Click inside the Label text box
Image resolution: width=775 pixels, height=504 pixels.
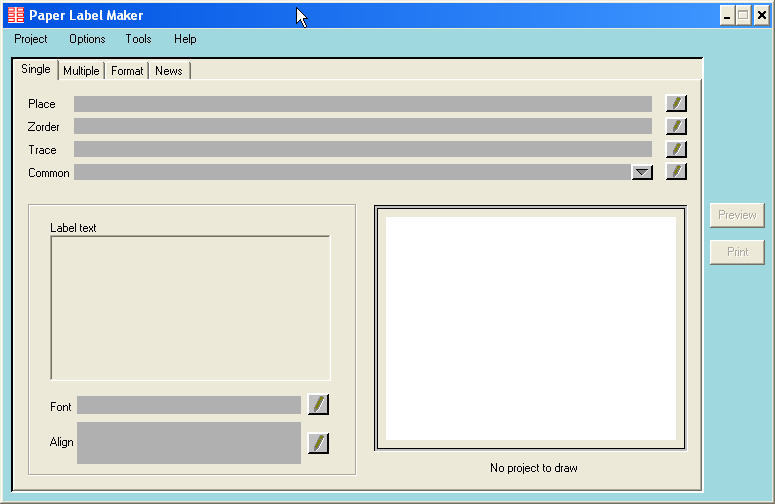tap(190, 308)
